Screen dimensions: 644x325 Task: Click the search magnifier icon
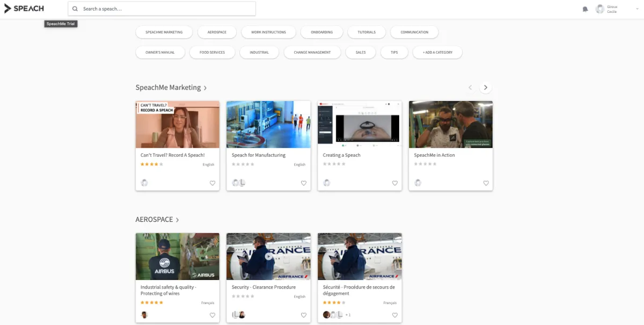[x=75, y=9]
